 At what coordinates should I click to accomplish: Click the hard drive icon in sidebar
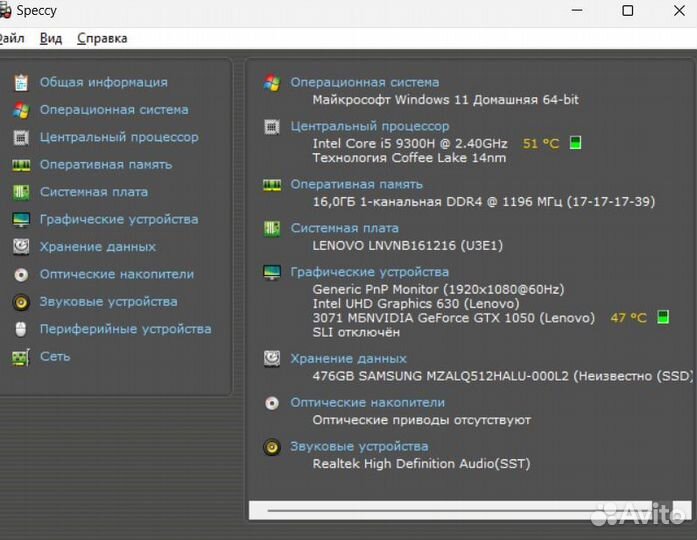pyautogui.click(x=21, y=247)
